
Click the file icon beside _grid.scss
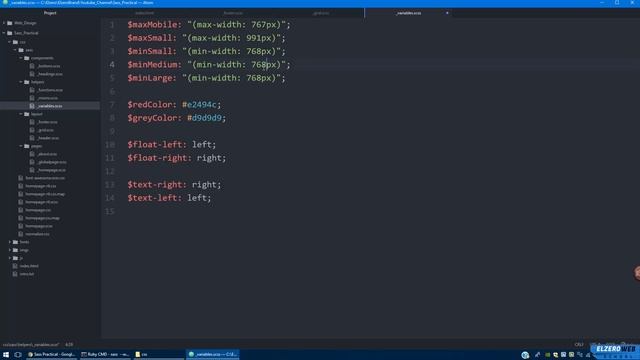32,130
